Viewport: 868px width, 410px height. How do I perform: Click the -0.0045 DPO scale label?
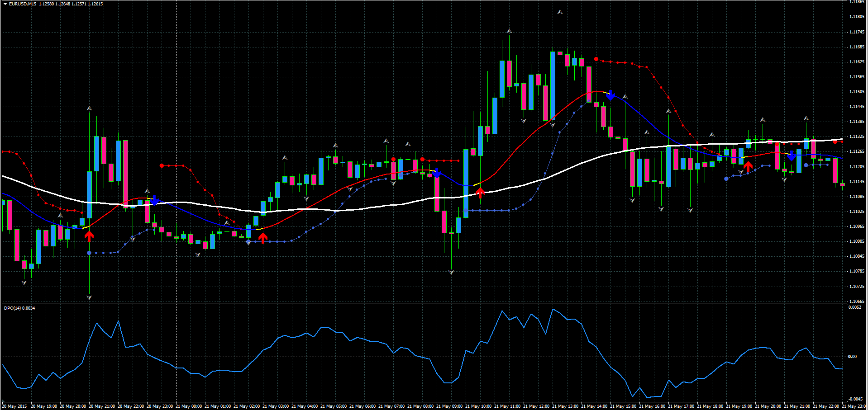[855, 399]
